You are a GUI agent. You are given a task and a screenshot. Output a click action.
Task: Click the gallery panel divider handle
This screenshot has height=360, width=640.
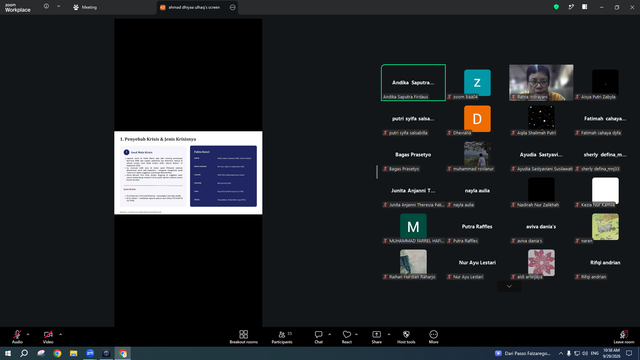(377, 172)
